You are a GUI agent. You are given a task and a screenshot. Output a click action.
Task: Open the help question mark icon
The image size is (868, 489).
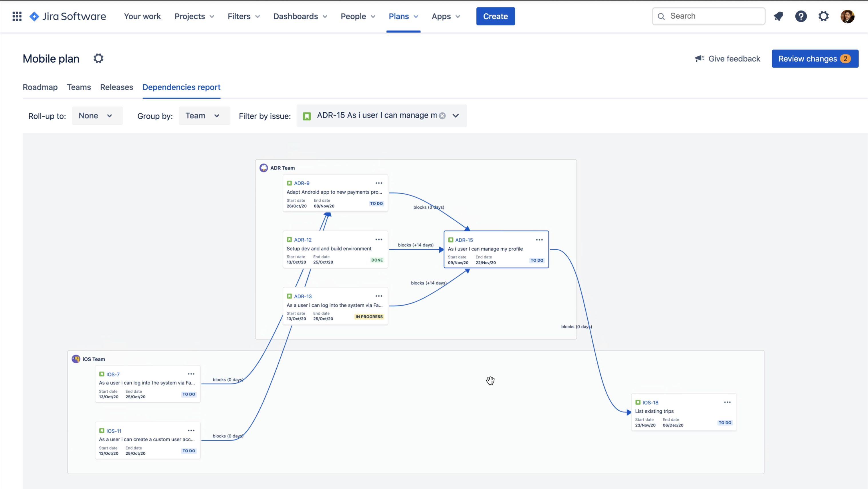[x=801, y=16]
